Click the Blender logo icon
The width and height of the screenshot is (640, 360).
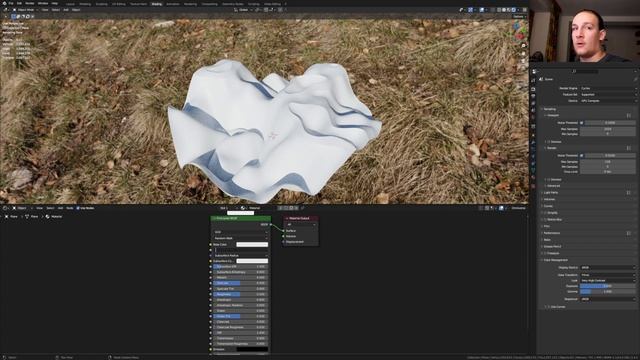[x=4, y=3]
